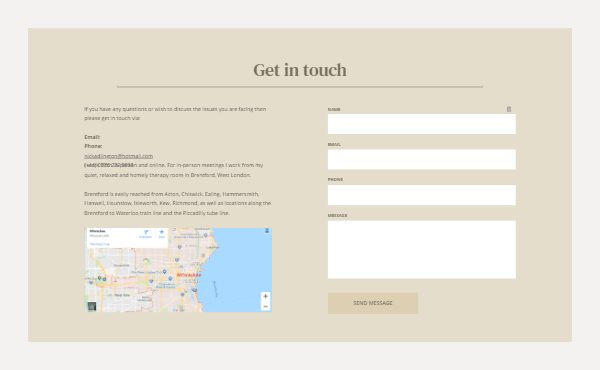Focus the Name input field
This screenshot has width=600, height=370.
(x=422, y=124)
